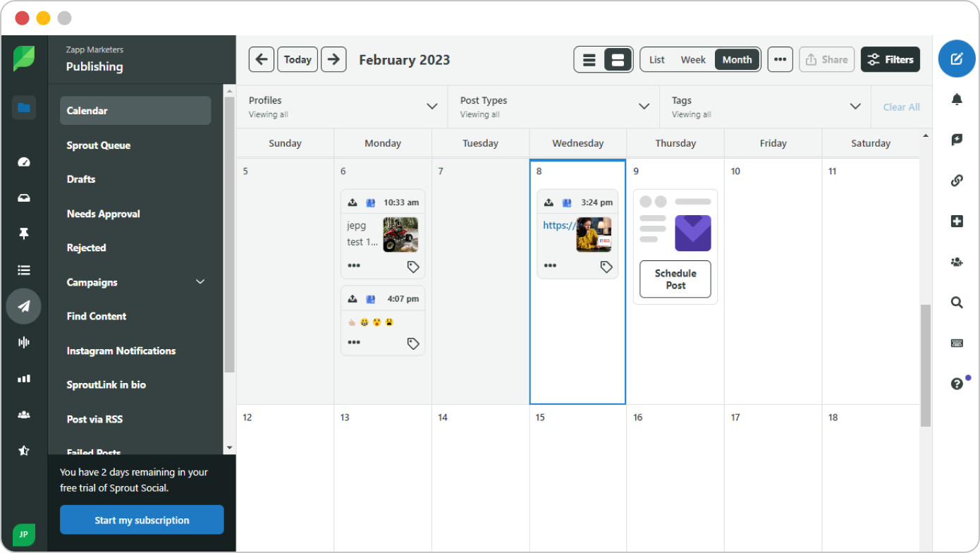Screen dimensions: 980x553
Task: Open the keyboard shortcuts icon
Action: tap(957, 344)
